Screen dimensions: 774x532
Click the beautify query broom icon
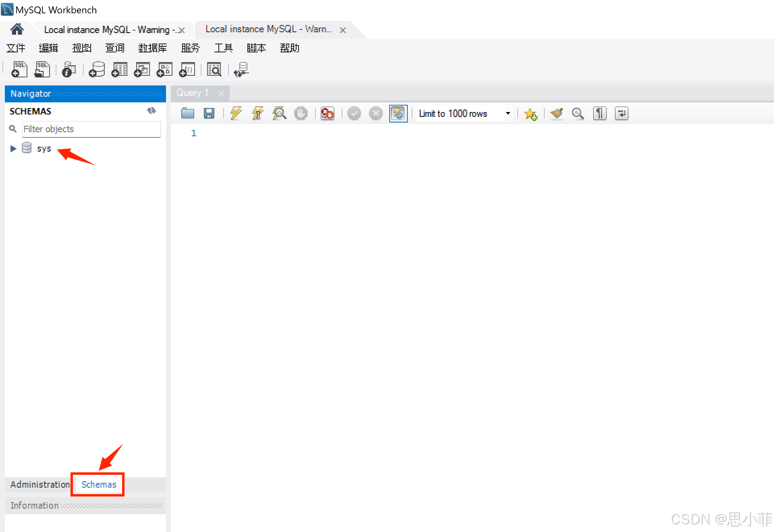(556, 114)
